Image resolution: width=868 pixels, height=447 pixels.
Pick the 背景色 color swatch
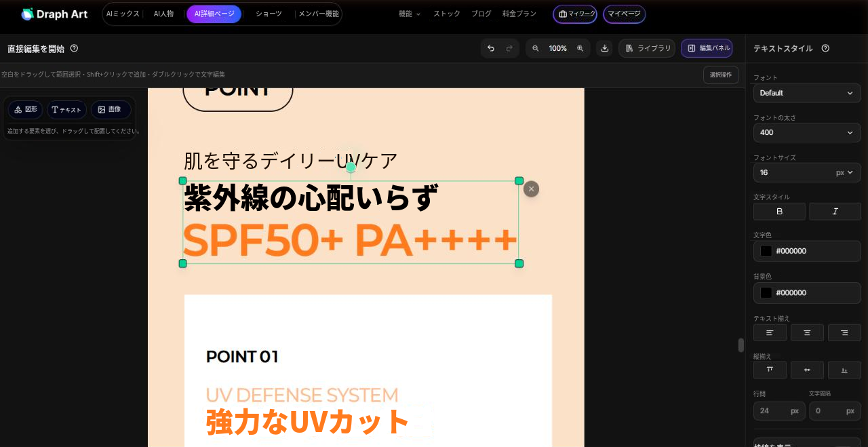click(766, 293)
